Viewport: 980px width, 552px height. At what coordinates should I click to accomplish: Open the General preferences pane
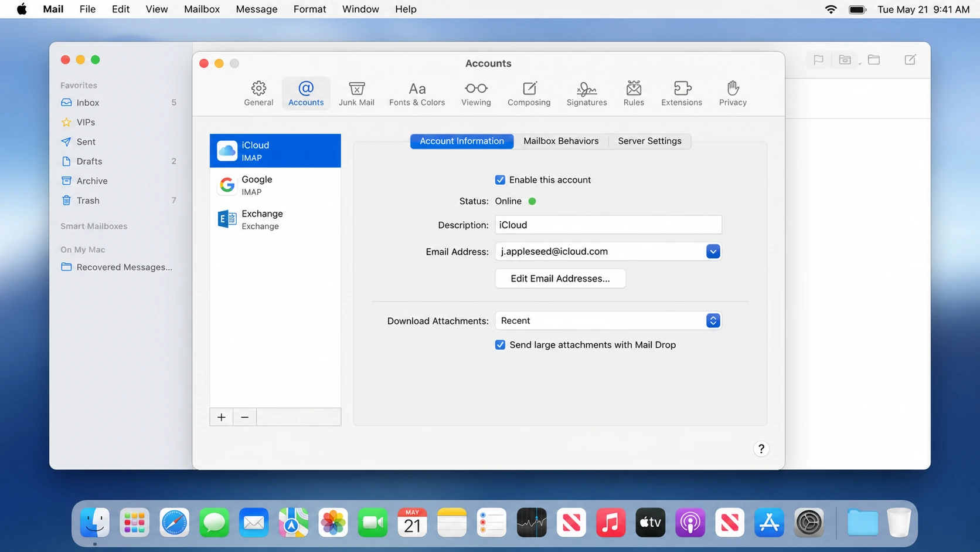click(258, 94)
